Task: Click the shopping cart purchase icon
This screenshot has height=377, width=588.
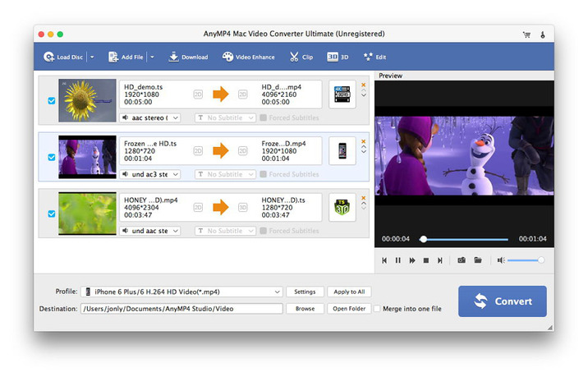Action: [x=526, y=34]
